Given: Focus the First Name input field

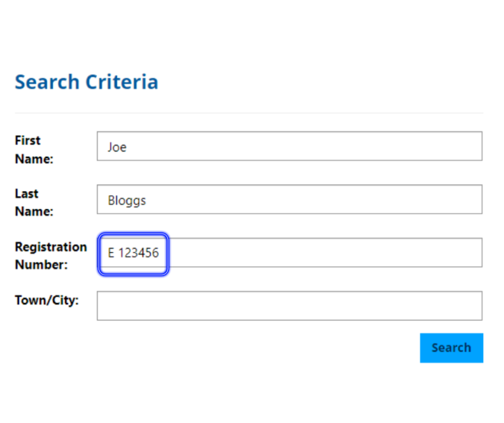Looking at the screenshot, I should pyautogui.click(x=289, y=146).
